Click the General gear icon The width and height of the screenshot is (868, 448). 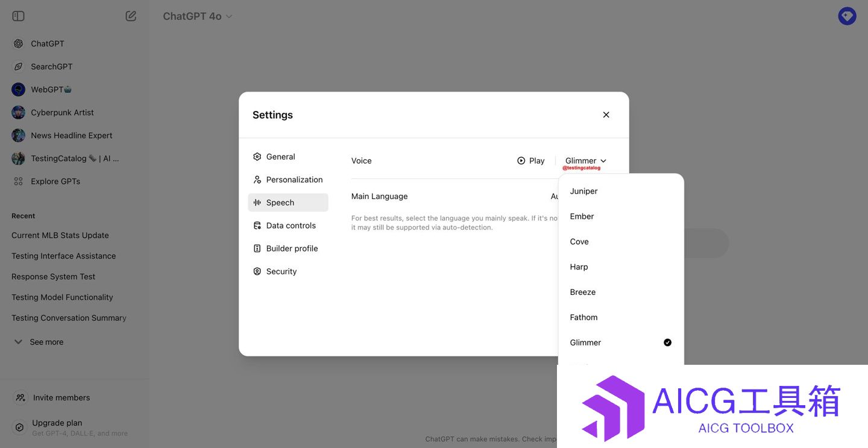pos(257,157)
